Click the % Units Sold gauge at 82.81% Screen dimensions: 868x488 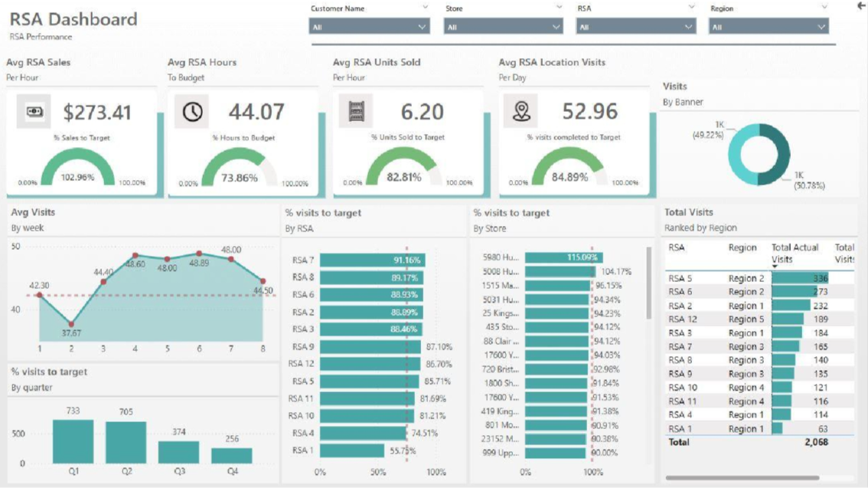tap(403, 166)
